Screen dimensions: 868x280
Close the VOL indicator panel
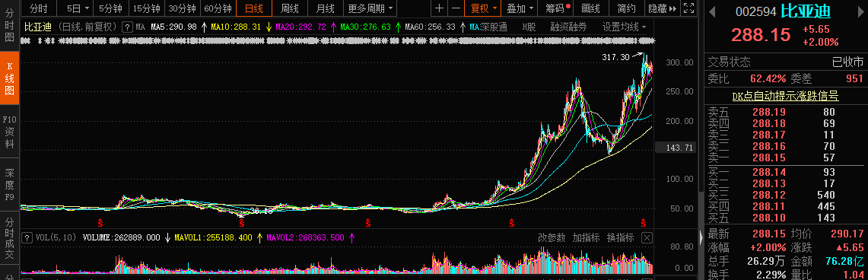[x=647, y=237]
